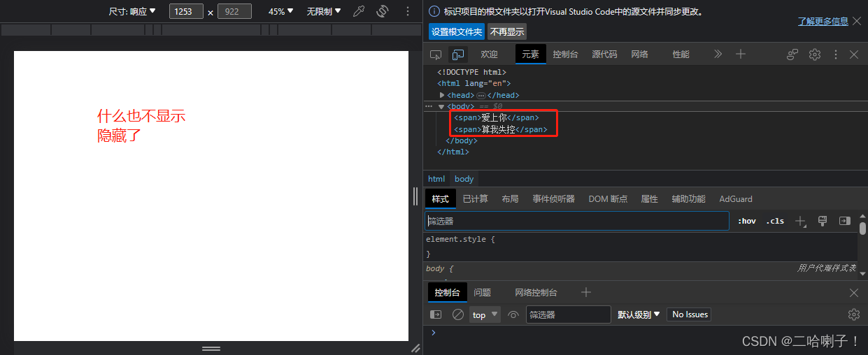Open the 问题 drawer tab
868x355 pixels.
[482, 293]
